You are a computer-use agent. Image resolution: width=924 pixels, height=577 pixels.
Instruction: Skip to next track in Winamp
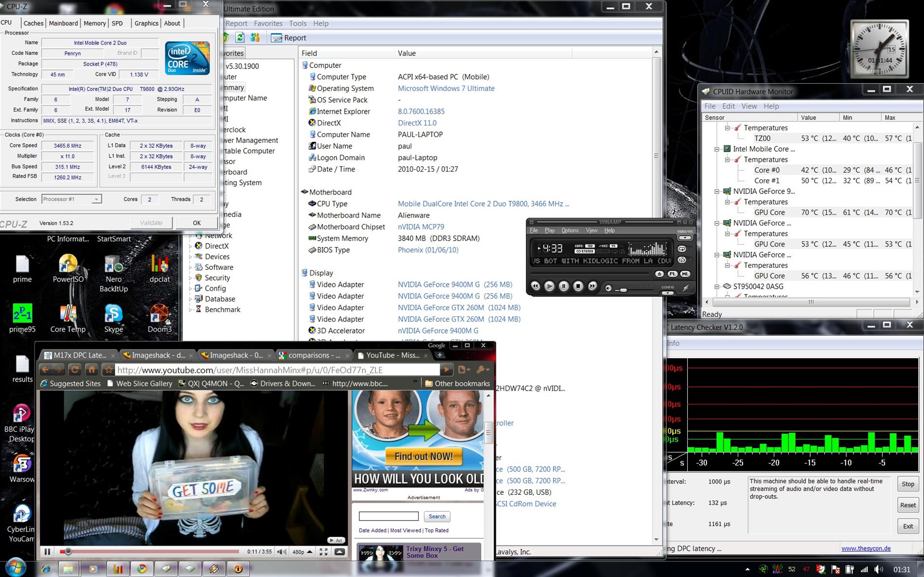pyautogui.click(x=592, y=286)
